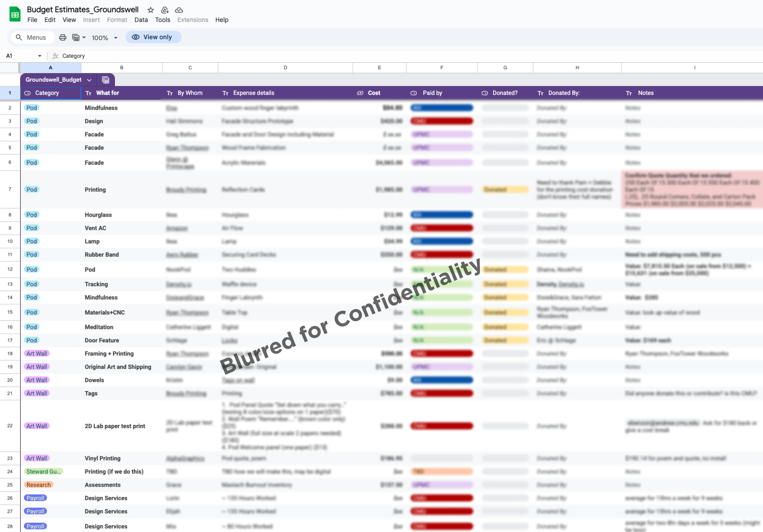This screenshot has height=532, width=763.
Task: Click the Cost column header
Action: (374, 93)
